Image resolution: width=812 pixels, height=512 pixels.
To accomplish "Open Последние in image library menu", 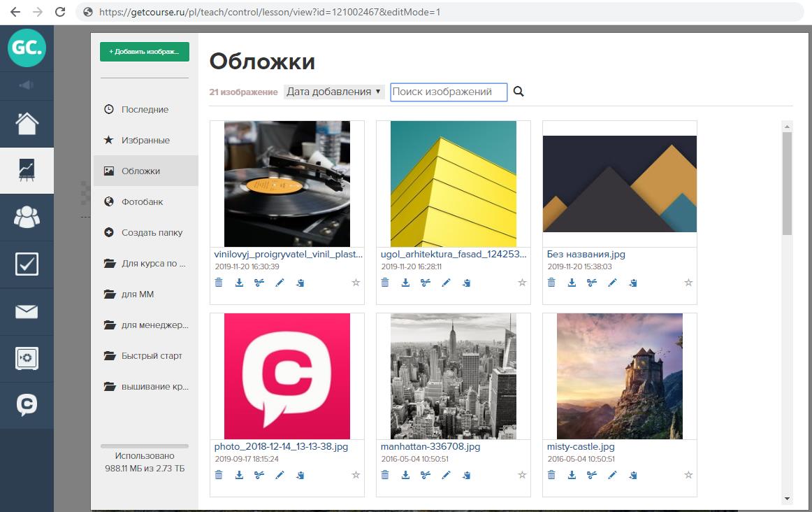I will click(x=145, y=109).
